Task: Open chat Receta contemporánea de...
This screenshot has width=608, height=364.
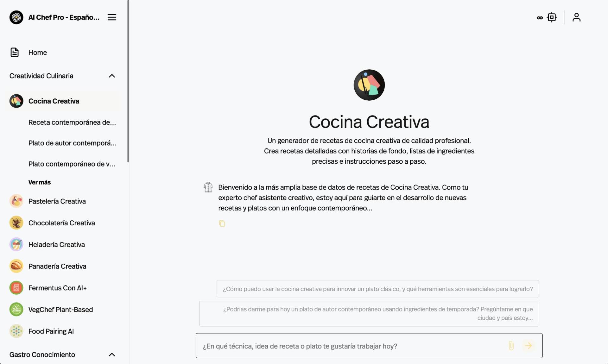Action: pyautogui.click(x=72, y=122)
